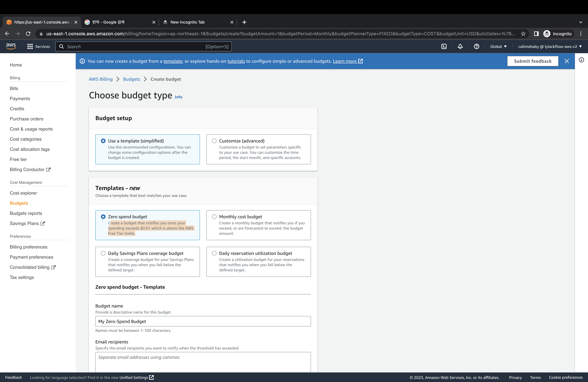Open Savings Plans external link
588x382 pixels.
tap(27, 223)
